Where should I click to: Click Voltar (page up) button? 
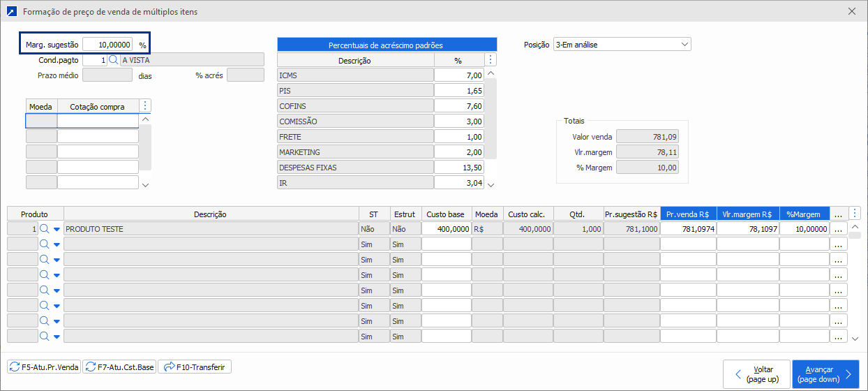(756, 374)
